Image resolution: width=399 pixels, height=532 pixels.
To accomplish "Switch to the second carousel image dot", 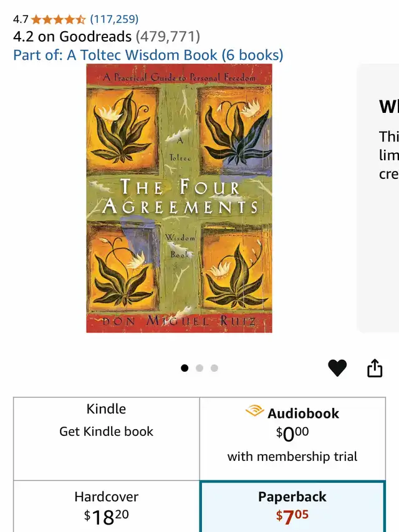I will pyautogui.click(x=199, y=368).
